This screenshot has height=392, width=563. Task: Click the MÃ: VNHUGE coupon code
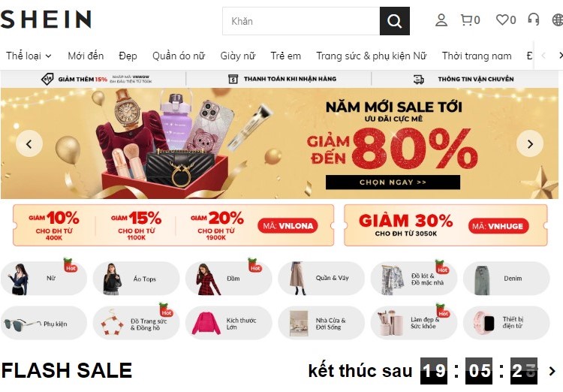point(498,226)
